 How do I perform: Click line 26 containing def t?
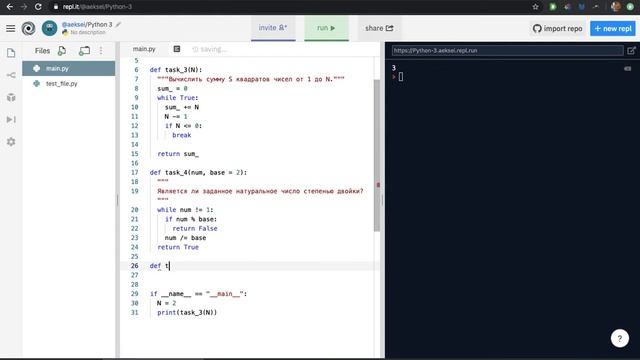point(250,266)
